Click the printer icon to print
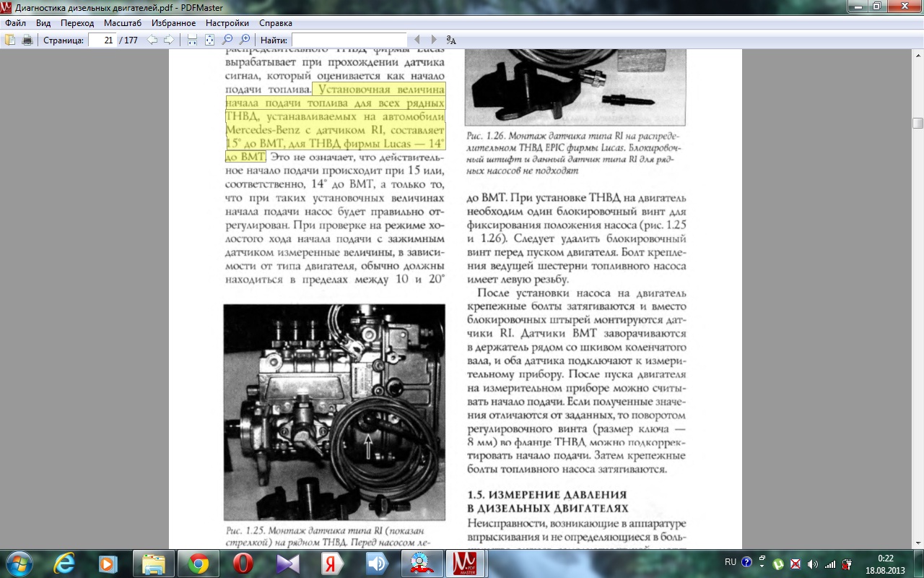The image size is (924, 578). pyautogui.click(x=27, y=40)
